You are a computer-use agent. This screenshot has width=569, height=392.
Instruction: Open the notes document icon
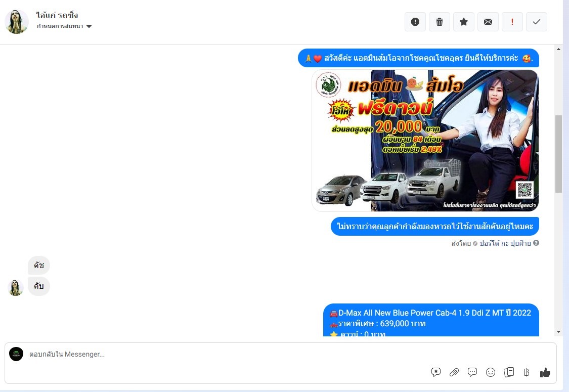click(x=509, y=372)
